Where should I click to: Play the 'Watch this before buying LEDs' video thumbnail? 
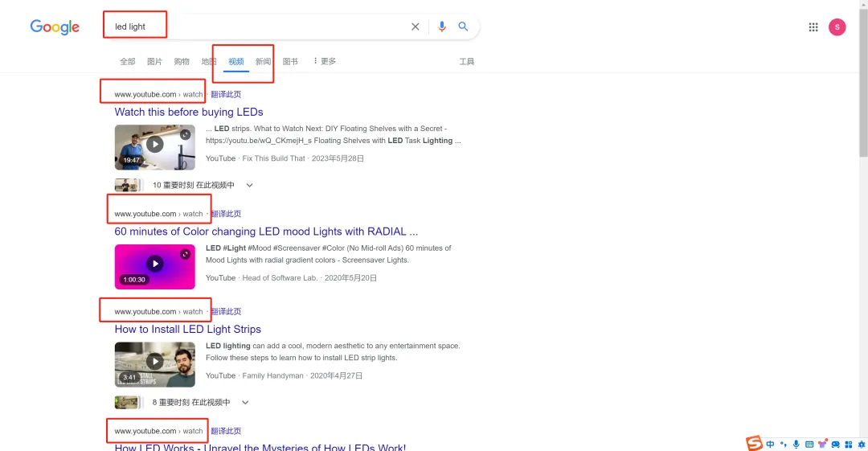click(x=155, y=147)
